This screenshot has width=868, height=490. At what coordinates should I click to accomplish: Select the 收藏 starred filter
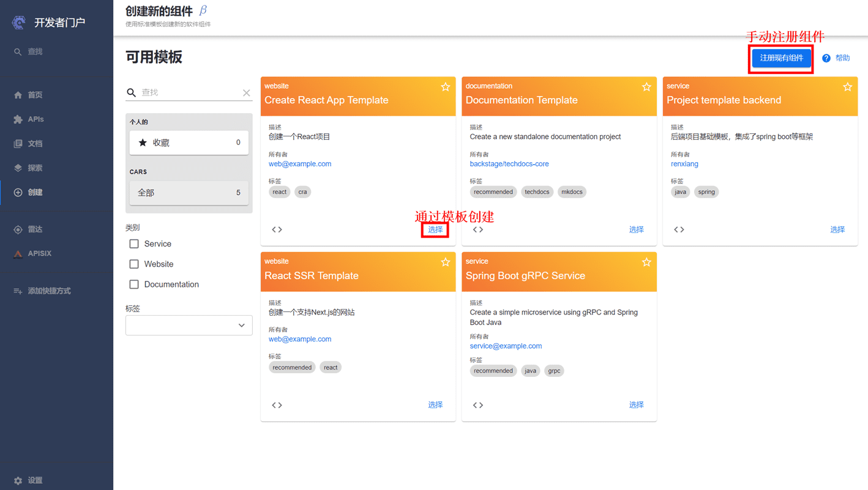pos(189,143)
